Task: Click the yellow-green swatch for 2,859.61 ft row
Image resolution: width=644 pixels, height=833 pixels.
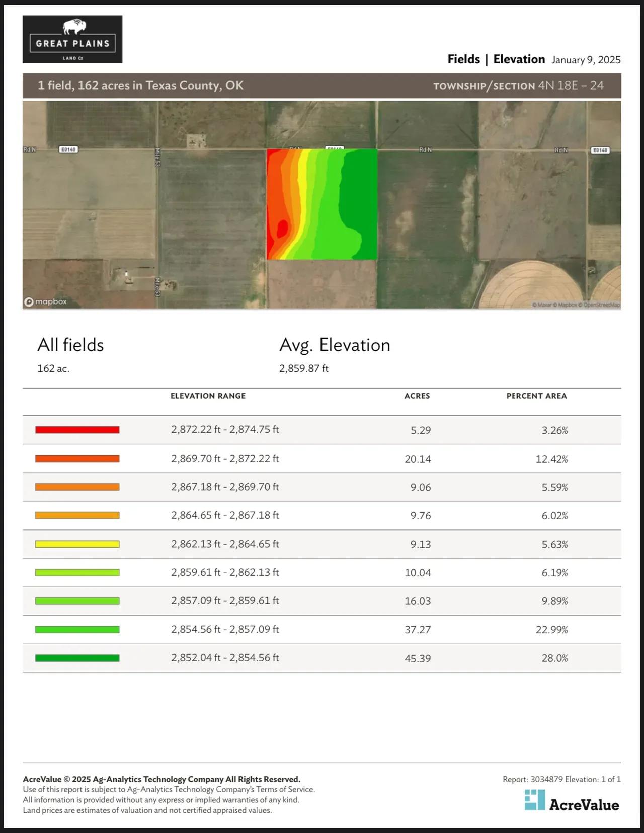Action: pos(77,573)
